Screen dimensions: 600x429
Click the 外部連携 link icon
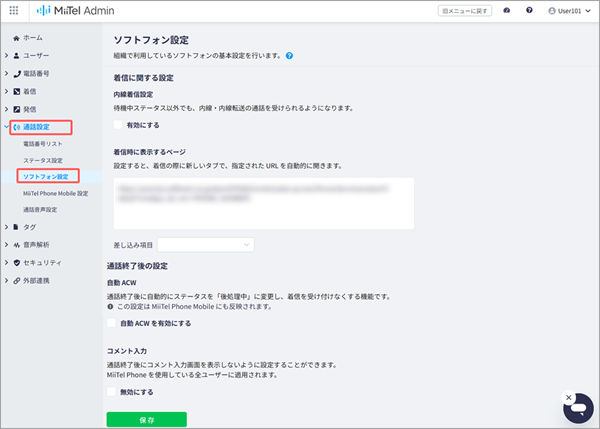coord(16,281)
